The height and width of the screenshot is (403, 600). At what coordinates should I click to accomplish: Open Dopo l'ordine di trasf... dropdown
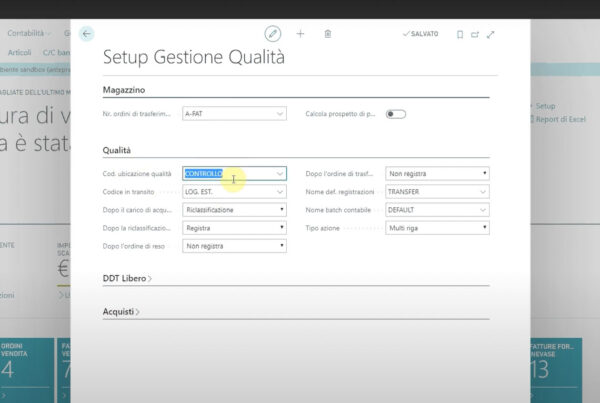coord(437,173)
